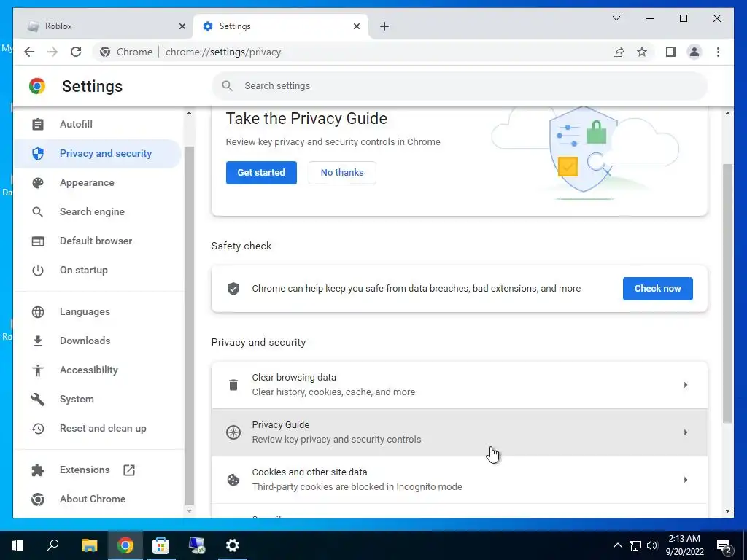Open the Chrome three-dot menu
The image size is (747, 560).
(718, 52)
